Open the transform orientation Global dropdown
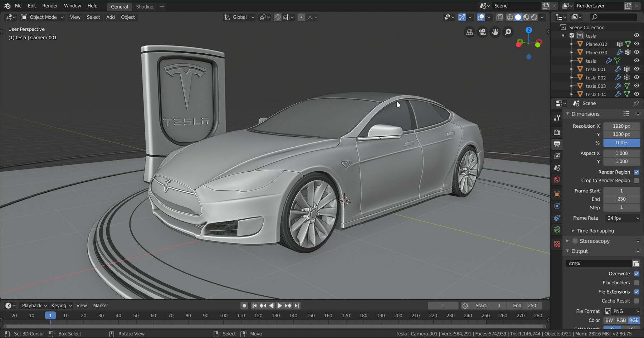Viewport: 644px width, 338px height. [x=239, y=17]
